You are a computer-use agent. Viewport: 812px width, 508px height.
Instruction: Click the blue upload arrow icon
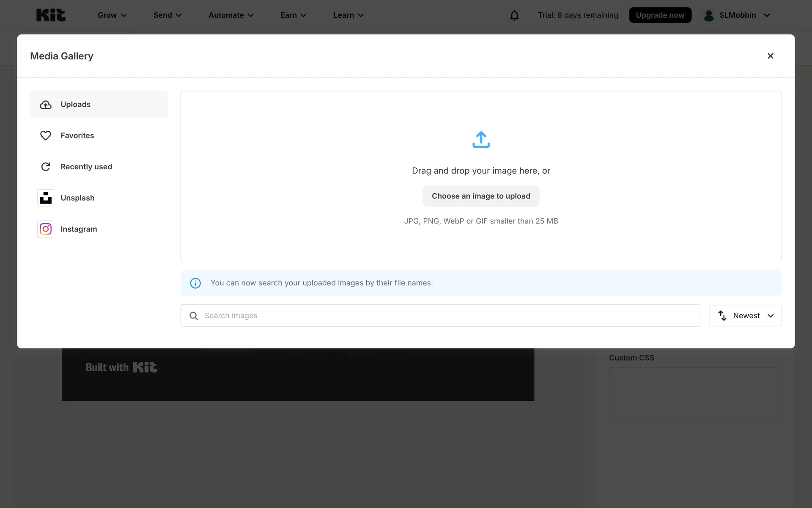click(481, 140)
